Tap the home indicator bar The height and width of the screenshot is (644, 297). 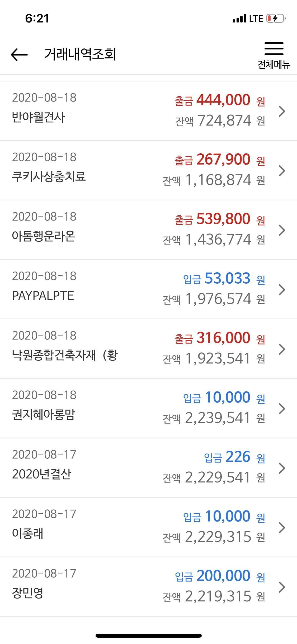point(149,636)
